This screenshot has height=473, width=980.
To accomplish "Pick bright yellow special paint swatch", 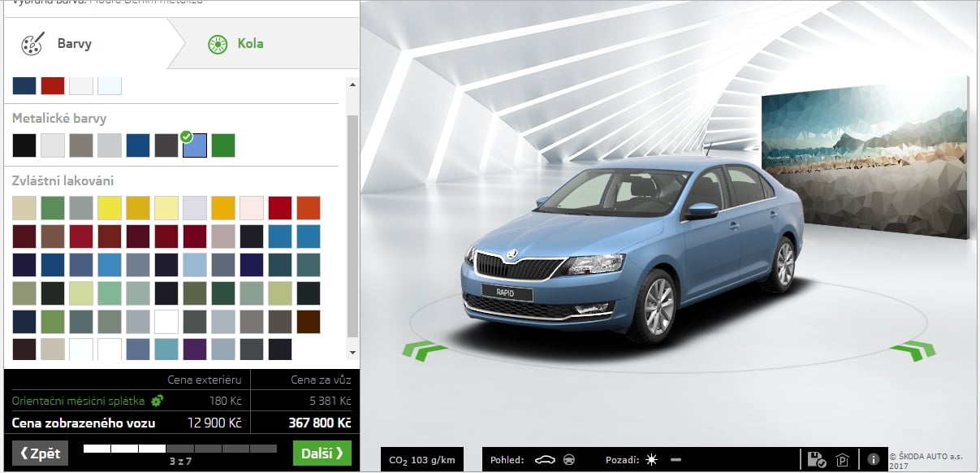I will point(110,208).
